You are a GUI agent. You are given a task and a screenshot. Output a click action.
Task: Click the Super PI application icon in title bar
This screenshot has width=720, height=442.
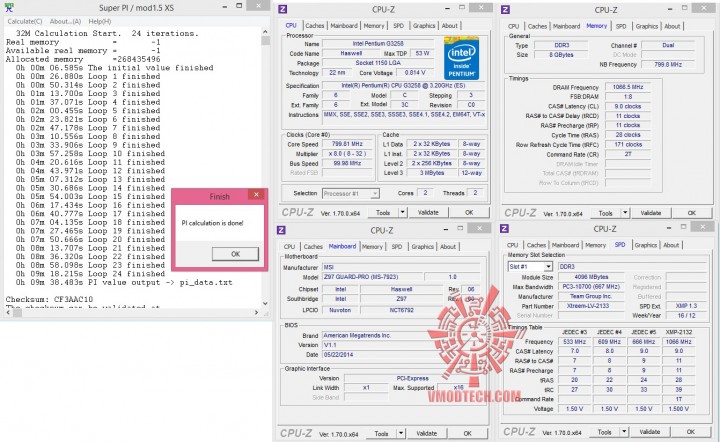(9, 7)
